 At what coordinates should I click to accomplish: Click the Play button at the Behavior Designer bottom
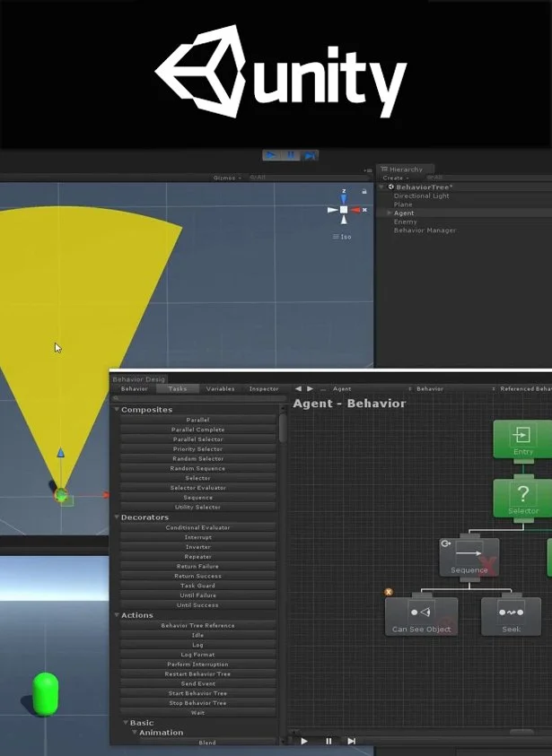pyautogui.click(x=304, y=741)
